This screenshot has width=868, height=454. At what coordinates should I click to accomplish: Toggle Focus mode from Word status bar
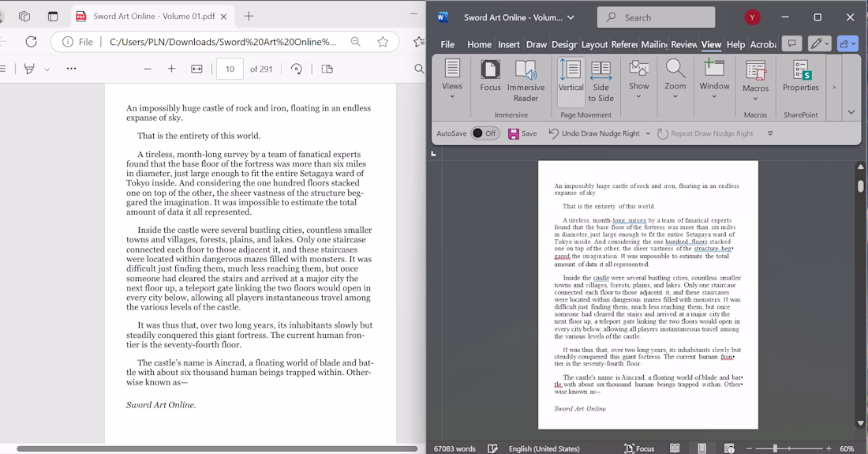(x=639, y=448)
